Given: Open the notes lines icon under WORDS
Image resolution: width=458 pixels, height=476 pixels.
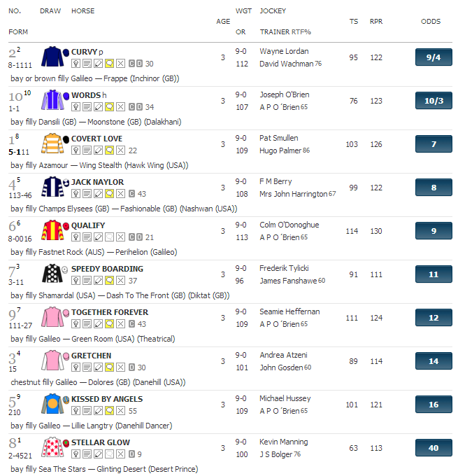Looking at the screenshot, I should click(87, 107).
